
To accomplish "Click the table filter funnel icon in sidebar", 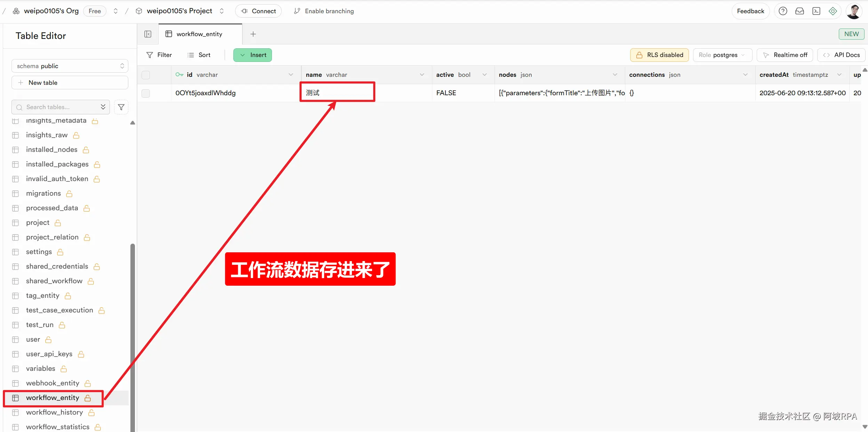I will click(121, 107).
